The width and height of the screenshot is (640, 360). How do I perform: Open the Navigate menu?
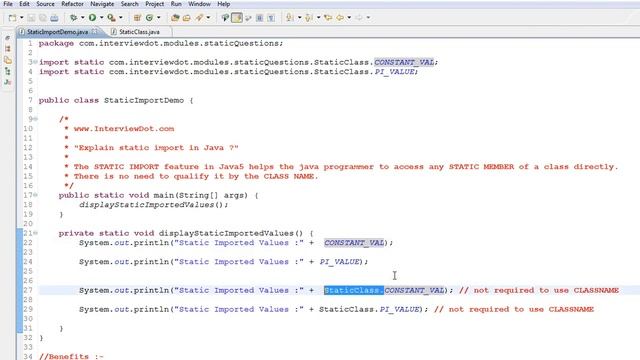click(x=102, y=4)
